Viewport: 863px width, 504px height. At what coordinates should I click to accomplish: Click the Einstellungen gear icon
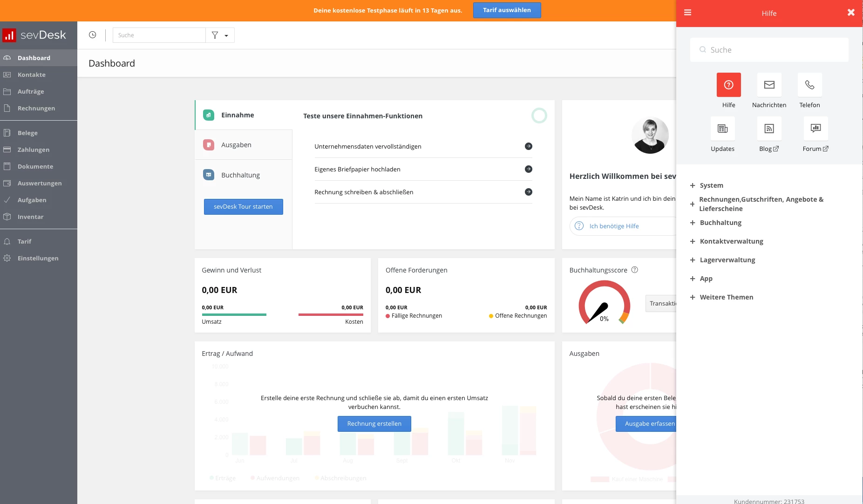click(7, 258)
